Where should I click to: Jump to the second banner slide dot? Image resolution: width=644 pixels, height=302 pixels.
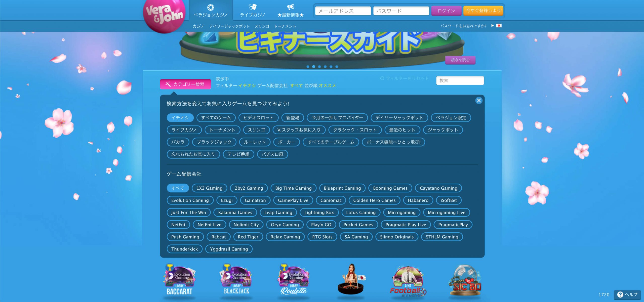(x=313, y=67)
